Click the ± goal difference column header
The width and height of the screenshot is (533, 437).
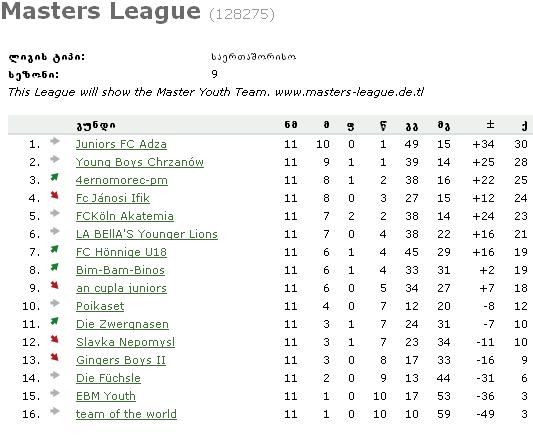[x=490, y=125]
